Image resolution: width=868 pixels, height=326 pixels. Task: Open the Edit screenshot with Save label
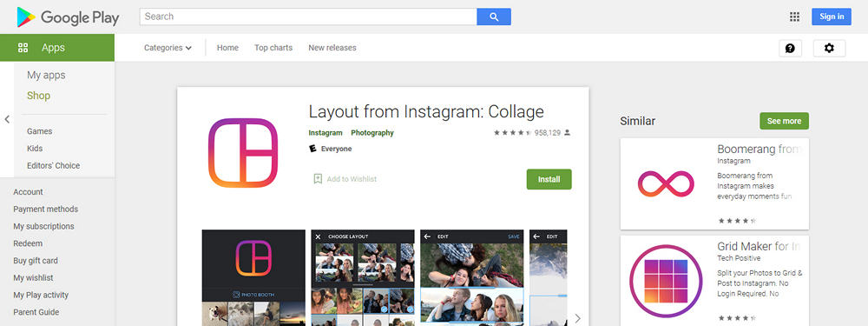point(471,278)
